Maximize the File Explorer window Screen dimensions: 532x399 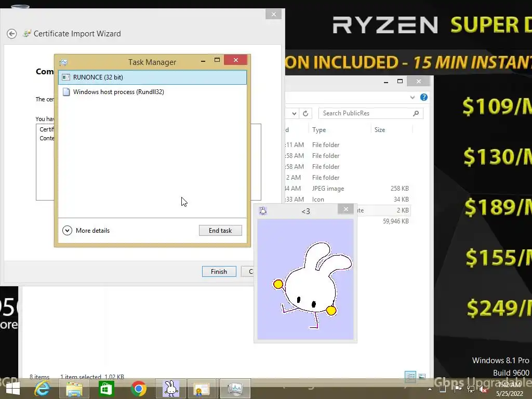point(400,81)
